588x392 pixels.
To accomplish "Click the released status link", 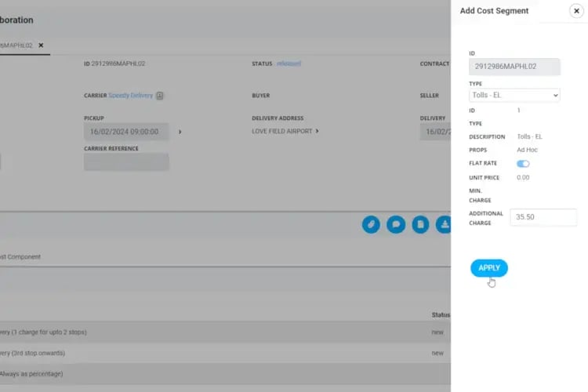I will coord(289,64).
